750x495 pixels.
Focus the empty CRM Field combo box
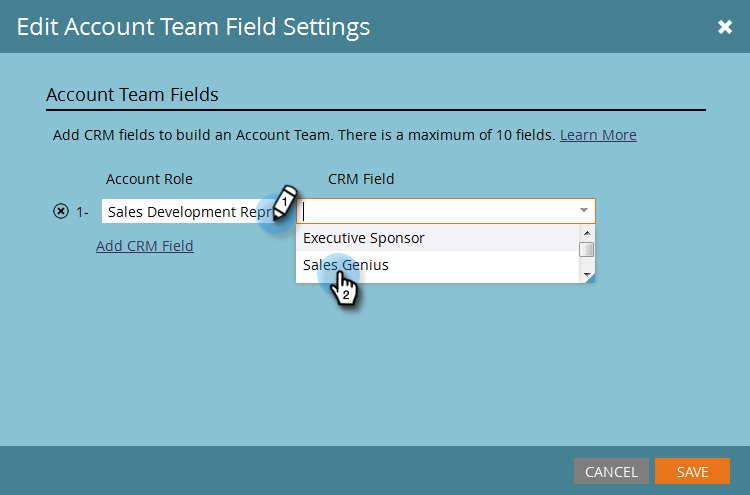pyautogui.click(x=435, y=211)
